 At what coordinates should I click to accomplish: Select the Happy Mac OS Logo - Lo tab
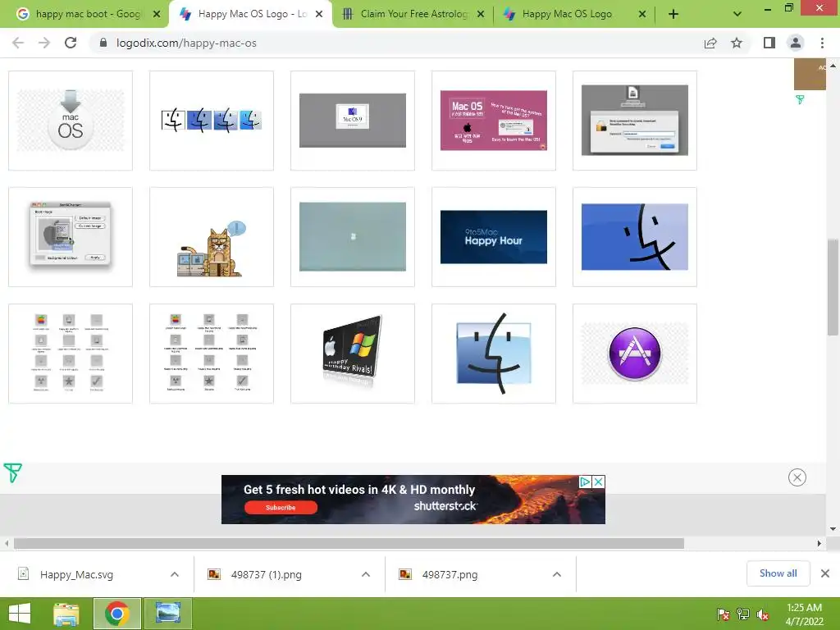click(x=252, y=14)
